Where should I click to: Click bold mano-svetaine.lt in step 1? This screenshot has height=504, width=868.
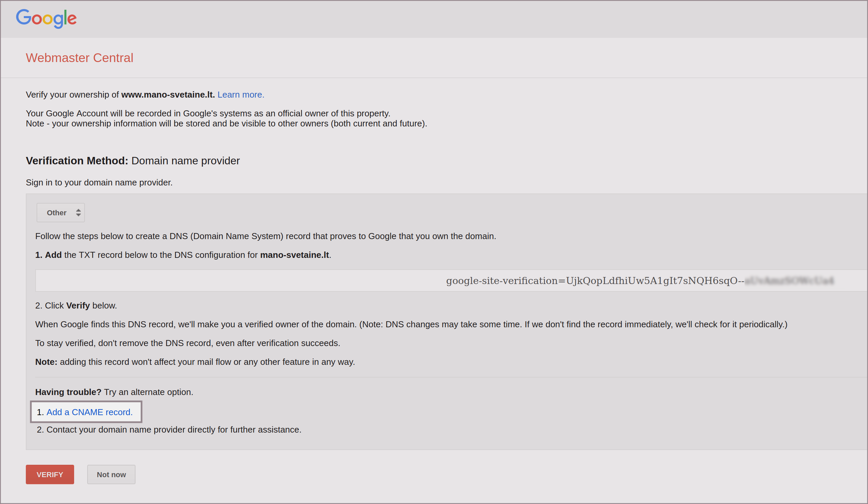click(294, 255)
